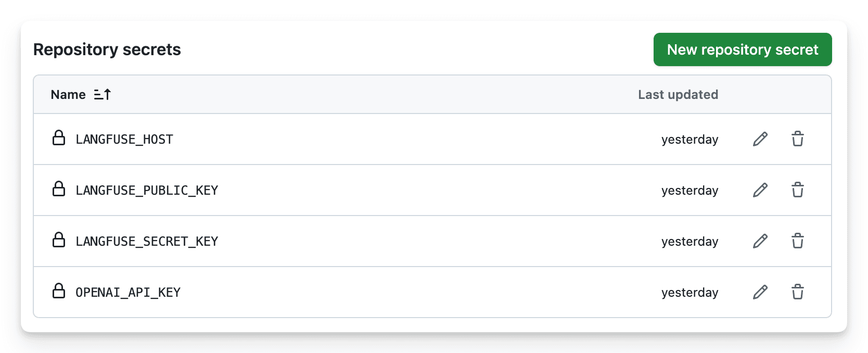
Task: Select the Name column header
Action: (x=68, y=94)
